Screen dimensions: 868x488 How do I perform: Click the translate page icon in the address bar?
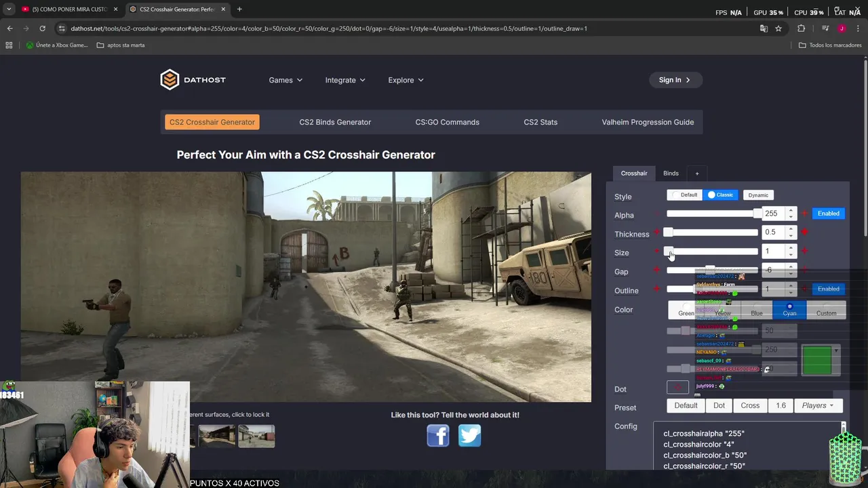[764, 28]
